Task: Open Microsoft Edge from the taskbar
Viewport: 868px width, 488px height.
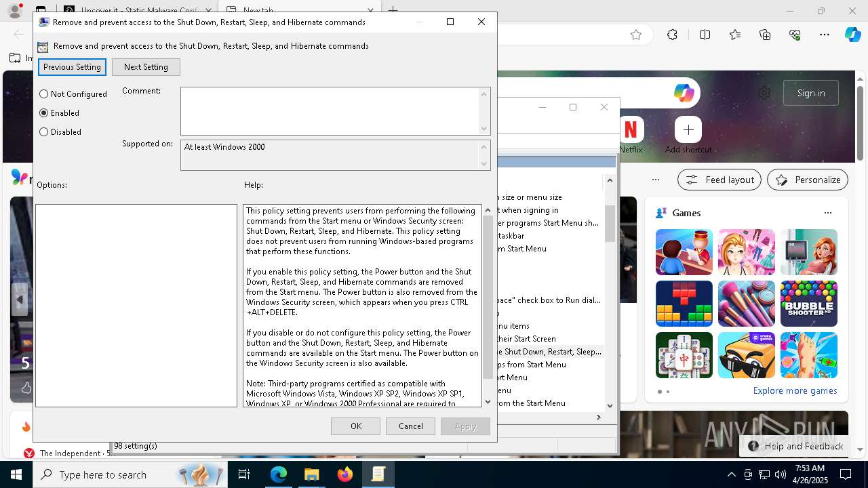Action: point(279,474)
